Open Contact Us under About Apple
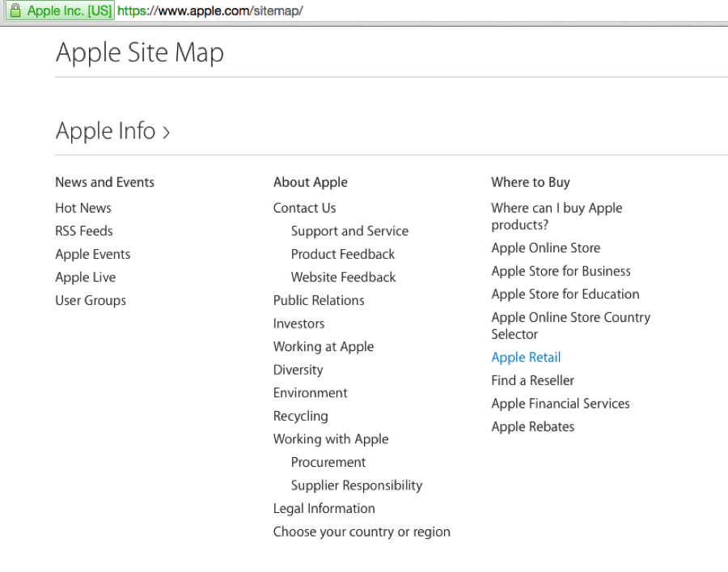The height and width of the screenshot is (572, 728). coord(305,208)
